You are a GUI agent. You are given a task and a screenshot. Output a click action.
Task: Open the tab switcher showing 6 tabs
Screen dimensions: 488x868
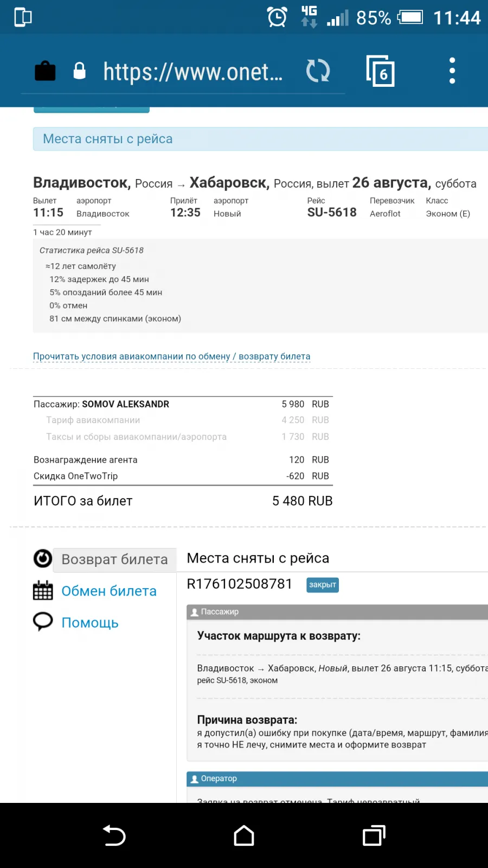coord(380,71)
